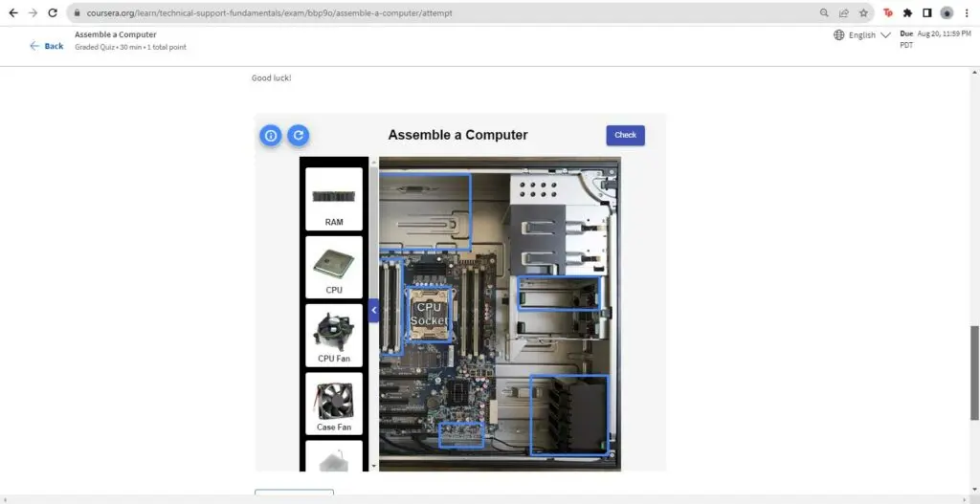Click the Check button
980x504 pixels.
(625, 135)
